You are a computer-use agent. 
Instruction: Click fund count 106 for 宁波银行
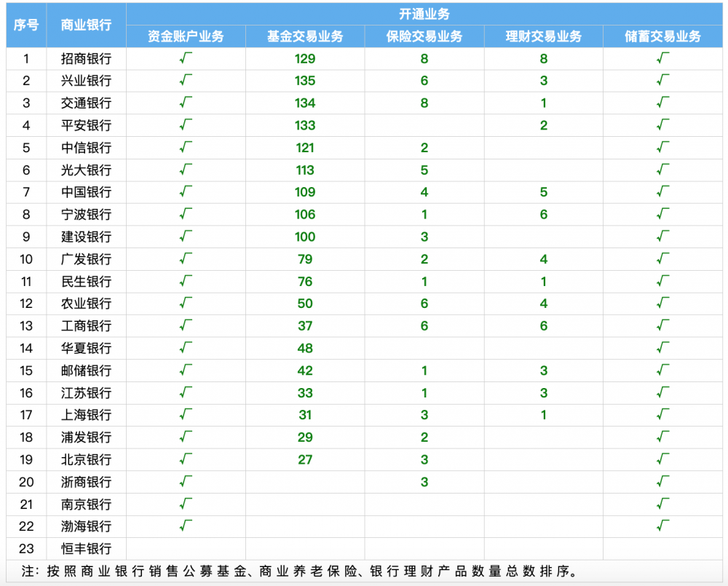(x=305, y=215)
